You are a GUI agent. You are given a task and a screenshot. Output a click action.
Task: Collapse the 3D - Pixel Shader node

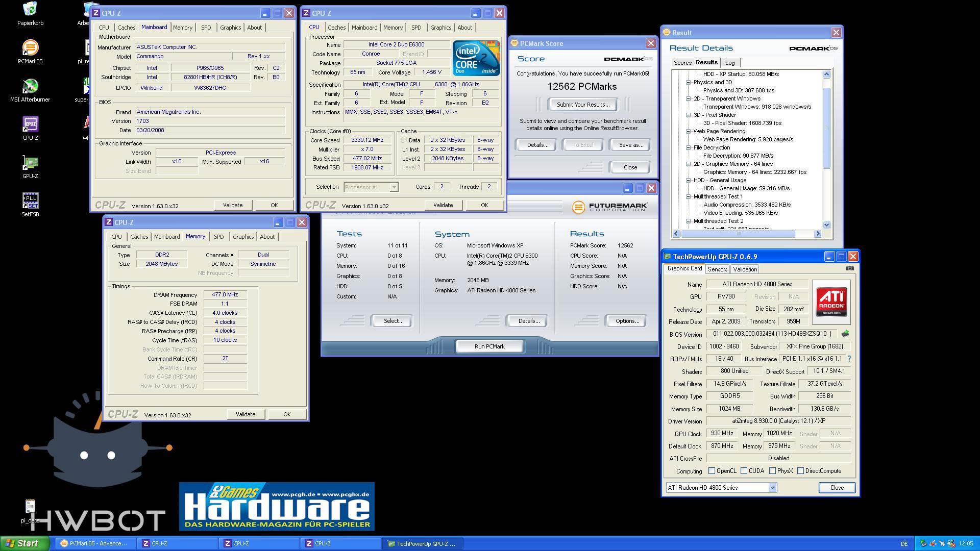point(688,115)
